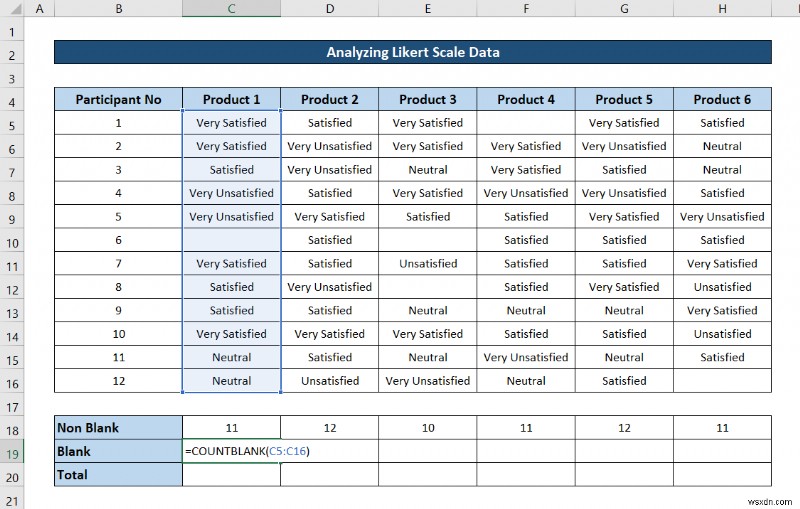Viewport: 800px width, 509px height.
Task: Click the 'Product 2' header cell
Action: pos(330,99)
